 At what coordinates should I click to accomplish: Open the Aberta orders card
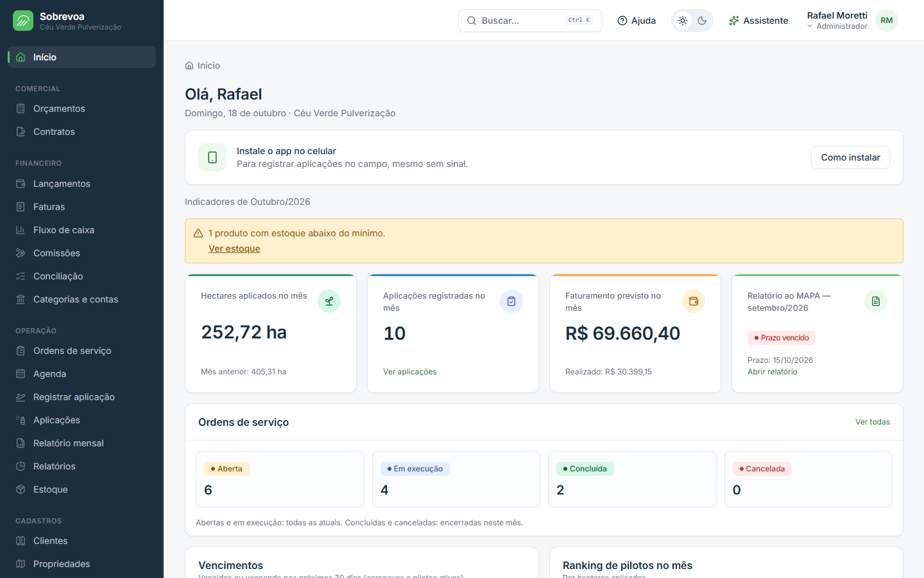pos(280,479)
